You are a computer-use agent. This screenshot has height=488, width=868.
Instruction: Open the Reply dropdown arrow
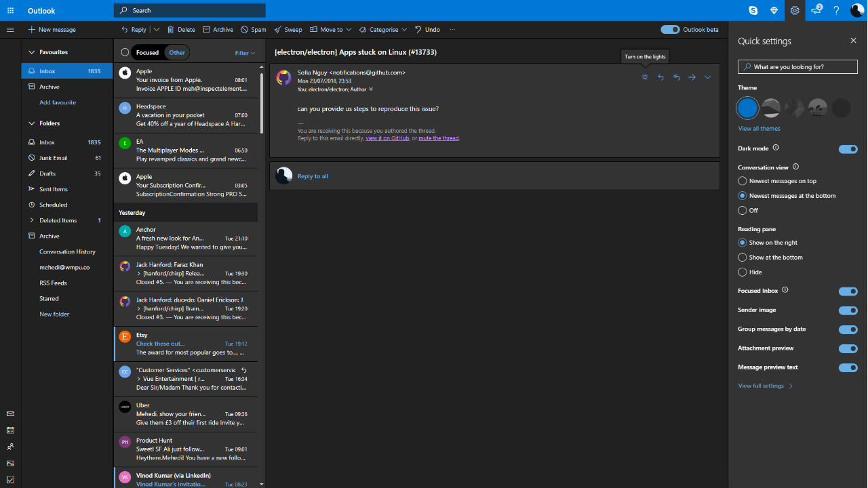click(157, 30)
